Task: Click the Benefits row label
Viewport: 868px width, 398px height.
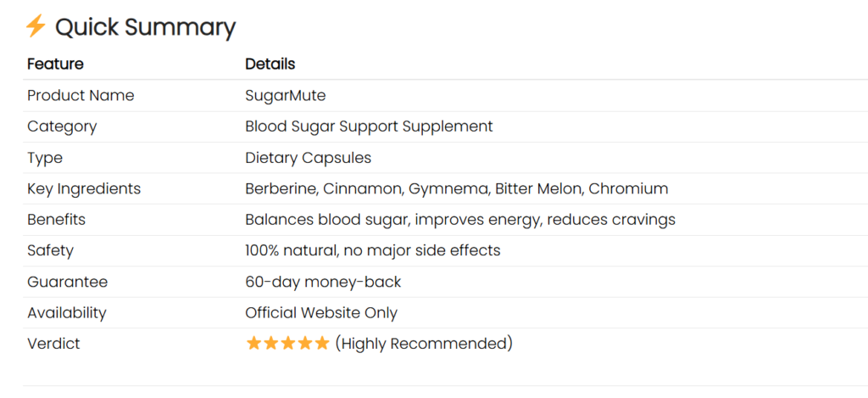Action: click(56, 220)
